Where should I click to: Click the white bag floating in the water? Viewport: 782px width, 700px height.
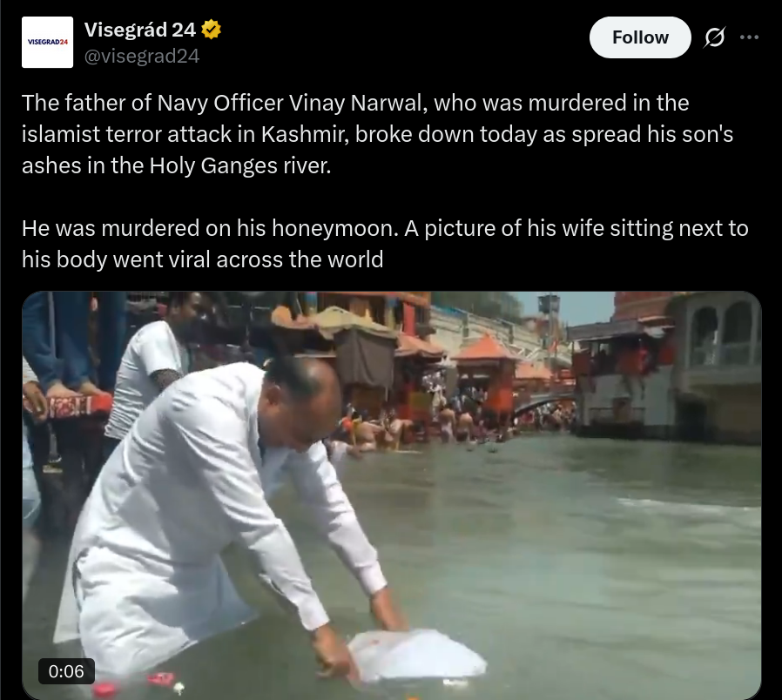tap(416, 655)
